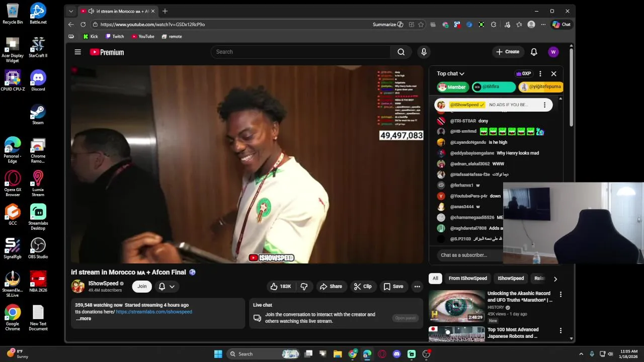Image resolution: width=644 pixels, height=362 pixels.
Task: Open the YouTube guide hamburger menu
Action: (77, 52)
